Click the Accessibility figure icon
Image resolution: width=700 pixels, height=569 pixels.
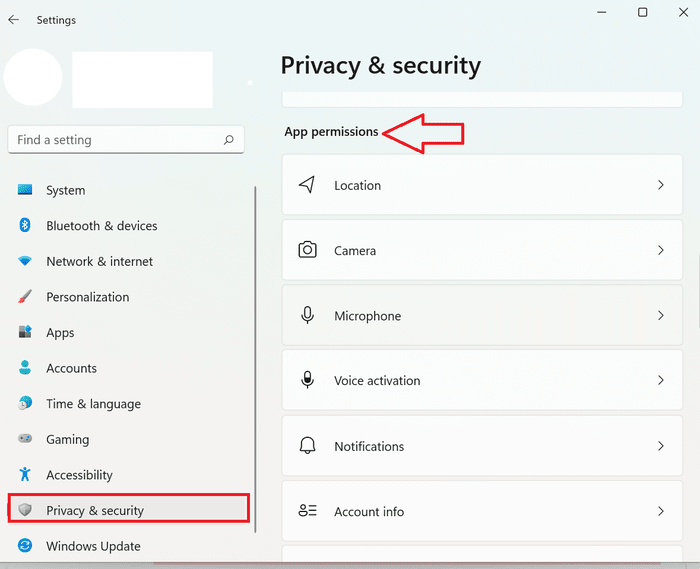click(25, 474)
